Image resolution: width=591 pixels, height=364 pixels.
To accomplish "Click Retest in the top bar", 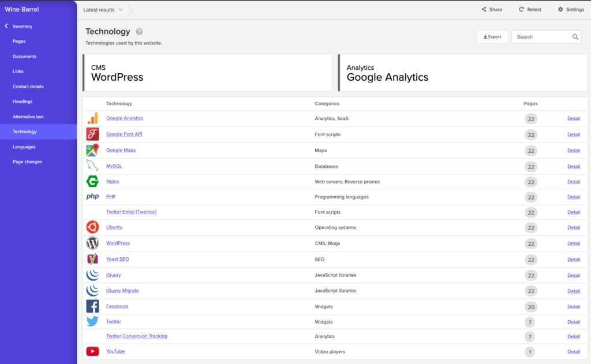I will pyautogui.click(x=530, y=9).
